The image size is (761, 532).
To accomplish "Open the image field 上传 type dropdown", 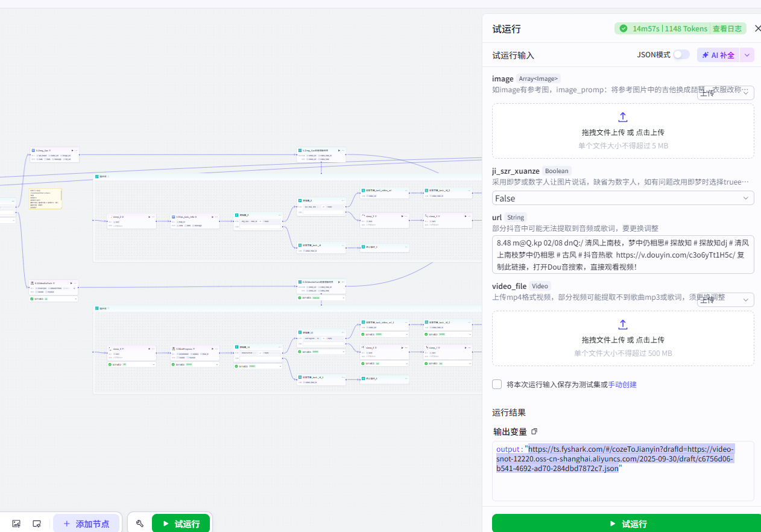I will [x=725, y=92].
